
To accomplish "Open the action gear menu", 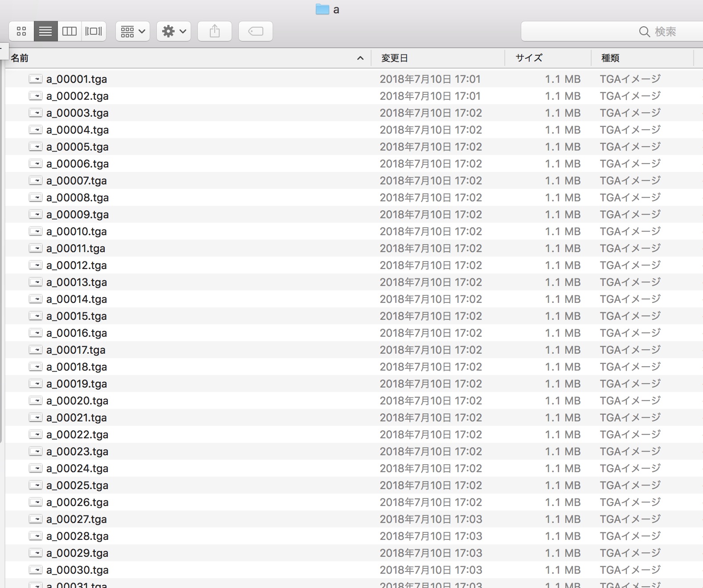I will (x=174, y=31).
